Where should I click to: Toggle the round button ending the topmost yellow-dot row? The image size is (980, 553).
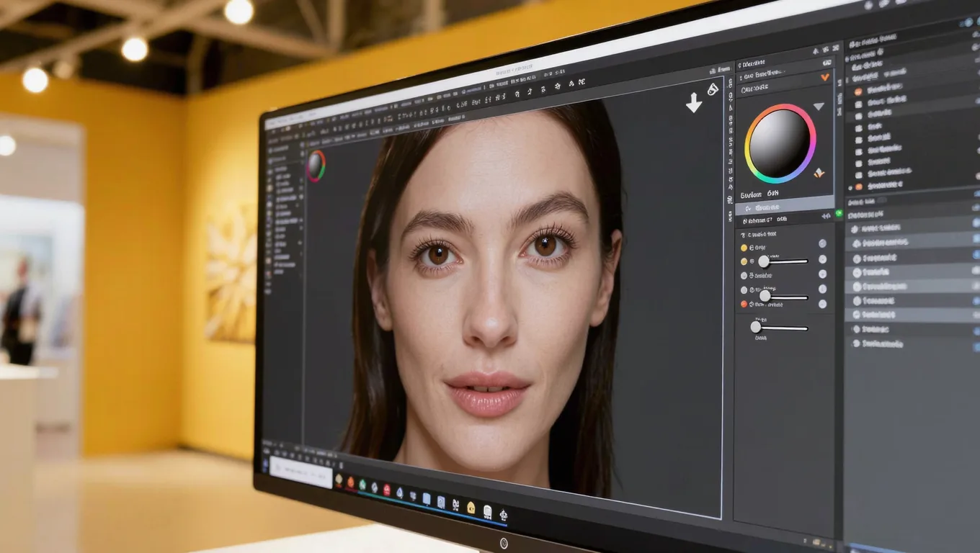pos(822,243)
